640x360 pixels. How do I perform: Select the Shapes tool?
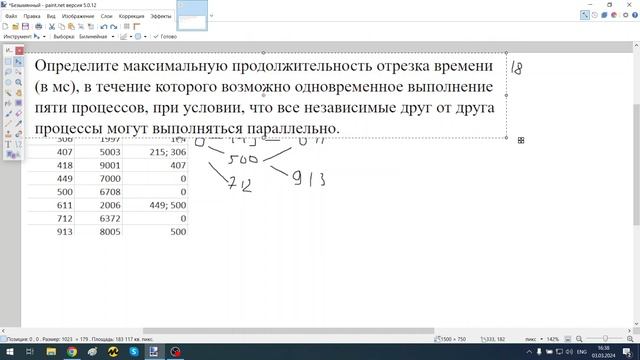coord(11,155)
